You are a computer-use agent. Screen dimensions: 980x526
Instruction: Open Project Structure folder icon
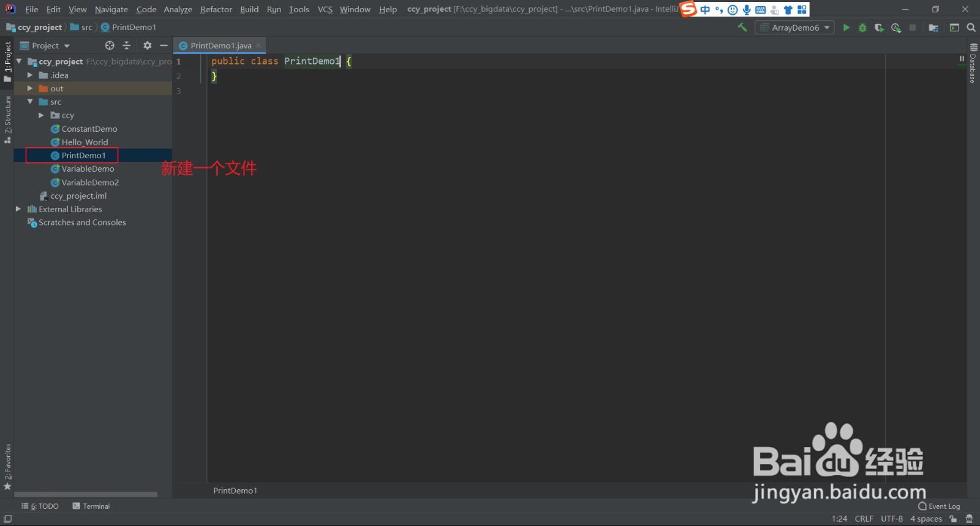point(933,28)
